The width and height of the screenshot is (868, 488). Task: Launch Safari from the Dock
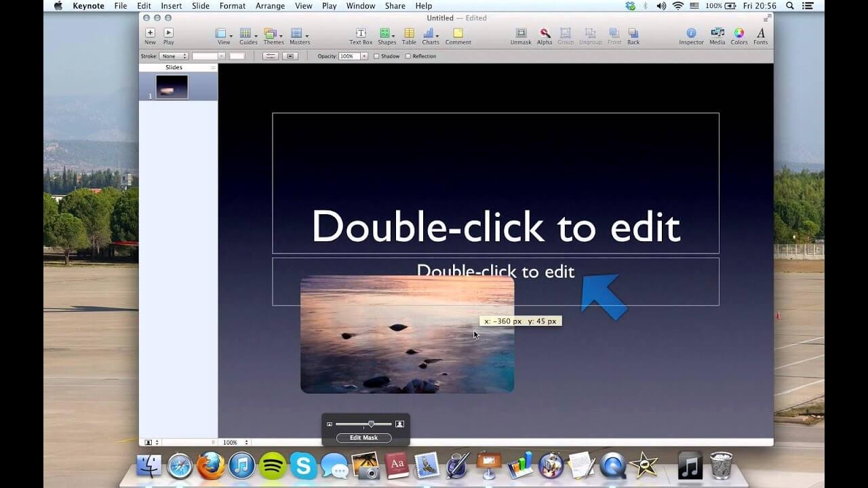pyautogui.click(x=180, y=466)
